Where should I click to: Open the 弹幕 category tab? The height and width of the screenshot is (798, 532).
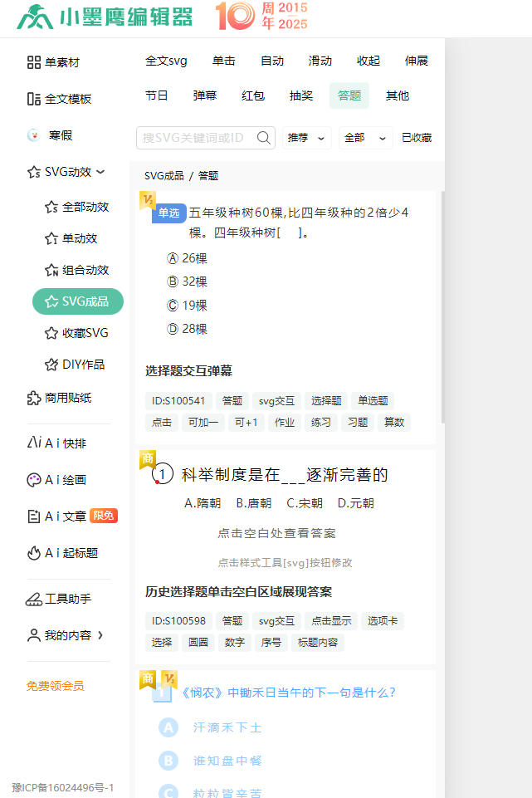205,95
